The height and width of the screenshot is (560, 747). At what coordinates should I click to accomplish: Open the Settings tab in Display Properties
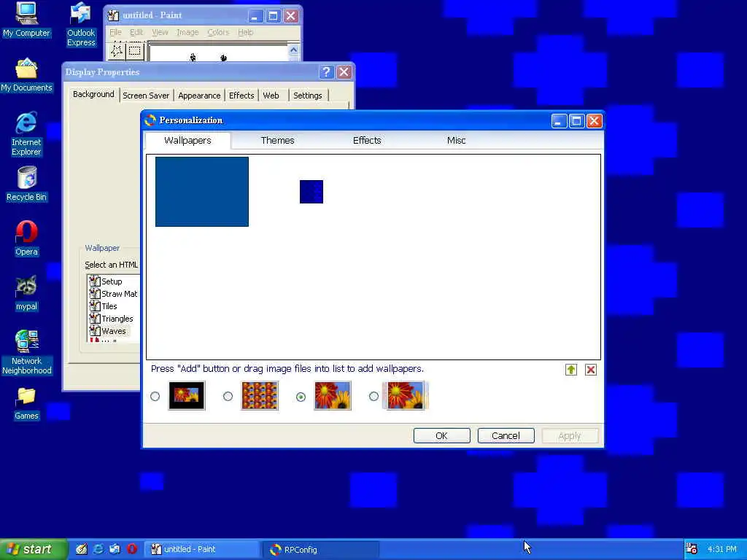point(307,96)
